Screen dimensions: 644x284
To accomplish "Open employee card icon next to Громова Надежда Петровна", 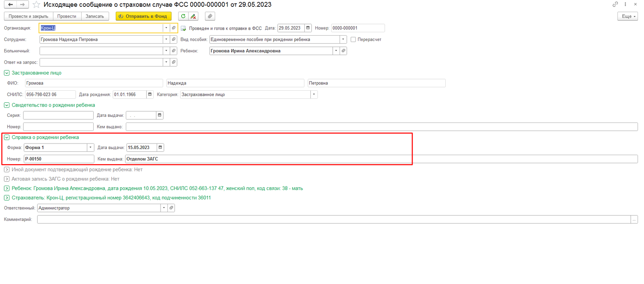I will tap(173, 40).
